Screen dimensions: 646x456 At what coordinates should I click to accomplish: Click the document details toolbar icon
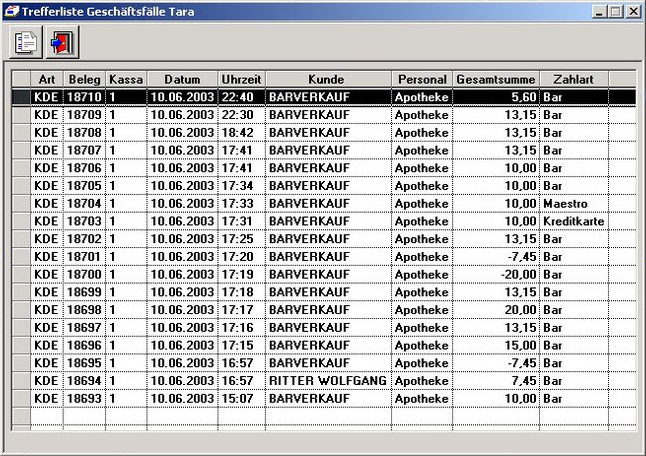pyautogui.click(x=26, y=42)
